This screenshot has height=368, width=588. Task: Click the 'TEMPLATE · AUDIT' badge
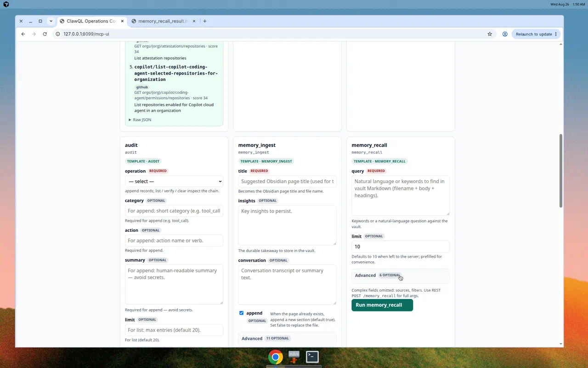[x=143, y=161]
